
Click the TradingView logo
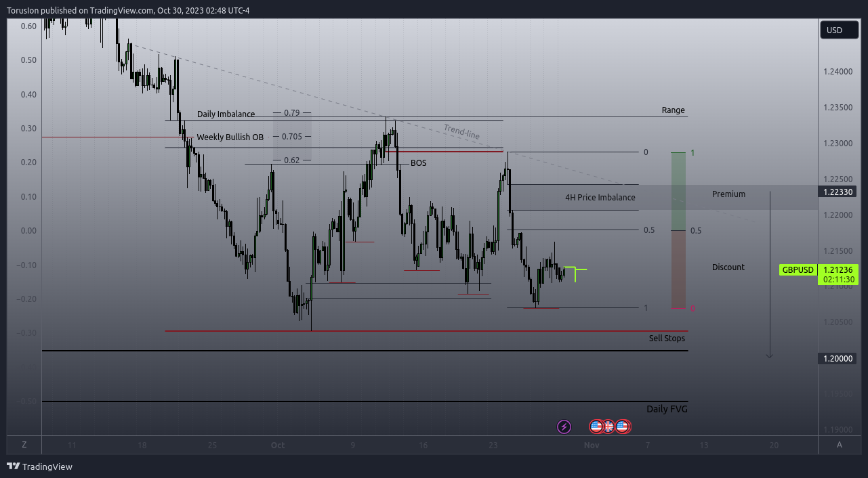39,466
